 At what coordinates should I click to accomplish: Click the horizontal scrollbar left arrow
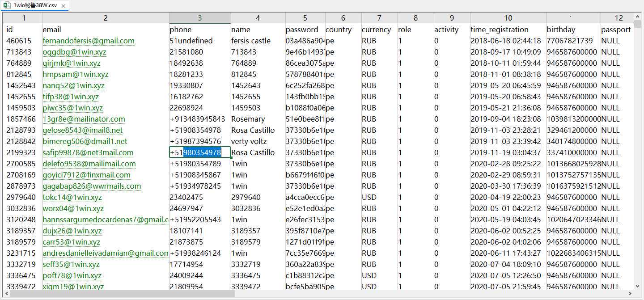pos(7,294)
